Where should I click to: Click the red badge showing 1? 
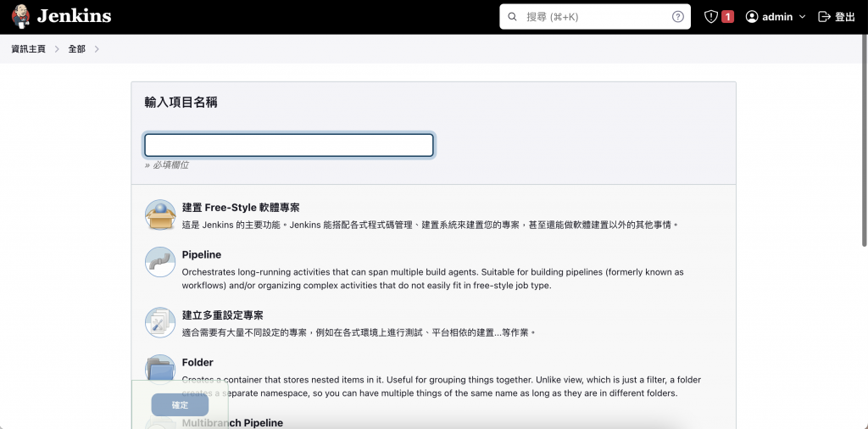[x=727, y=17]
